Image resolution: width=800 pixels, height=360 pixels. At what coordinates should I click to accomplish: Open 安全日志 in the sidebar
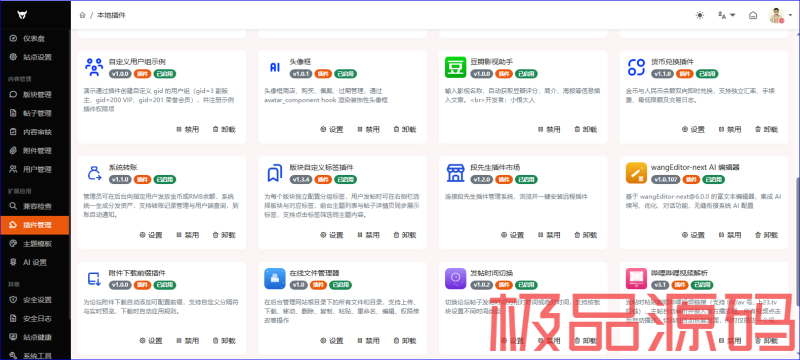[x=35, y=319]
